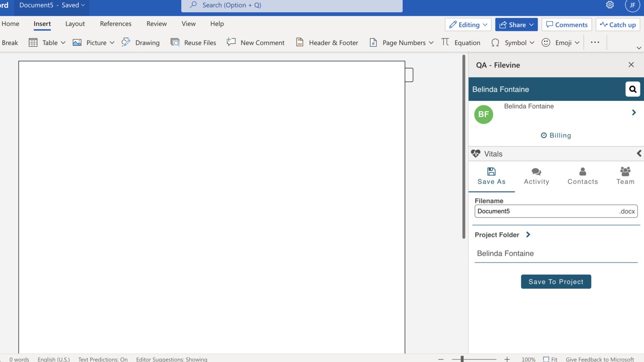Expand the Picture dropdown arrow
The height and width of the screenshot is (362, 644).
(112, 42)
